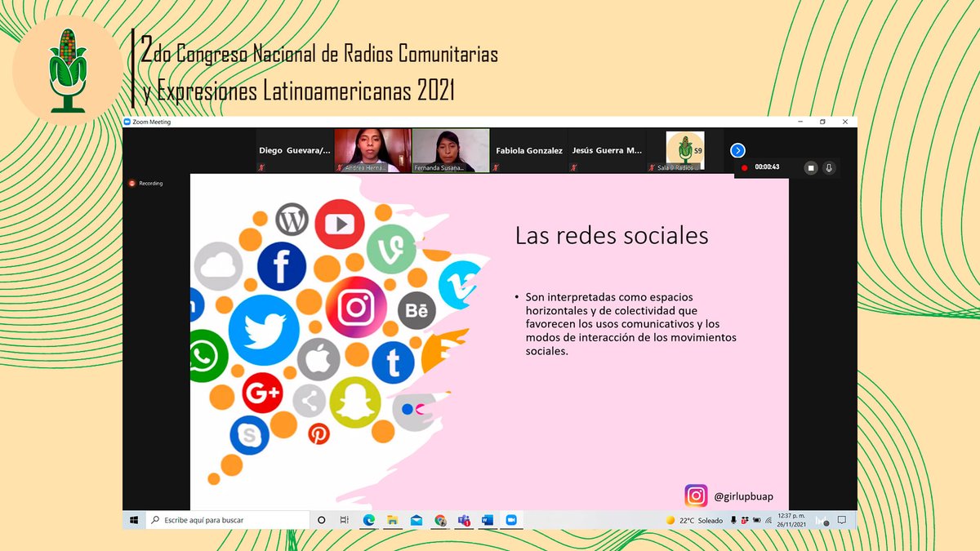
Task: Click the Las redes sociales slide title
Action: point(612,236)
